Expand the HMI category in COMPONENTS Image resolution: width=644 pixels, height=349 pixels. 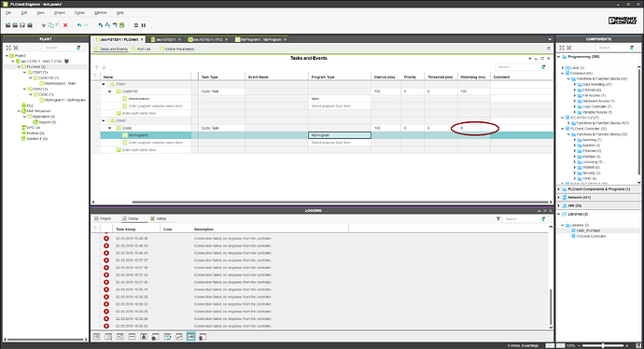(559, 205)
